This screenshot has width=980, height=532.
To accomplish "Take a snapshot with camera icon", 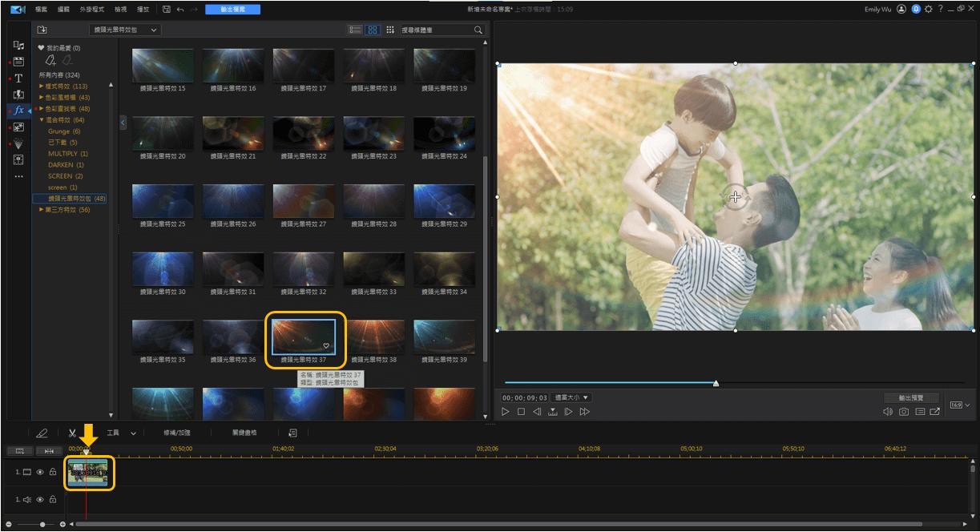I will click(x=904, y=412).
